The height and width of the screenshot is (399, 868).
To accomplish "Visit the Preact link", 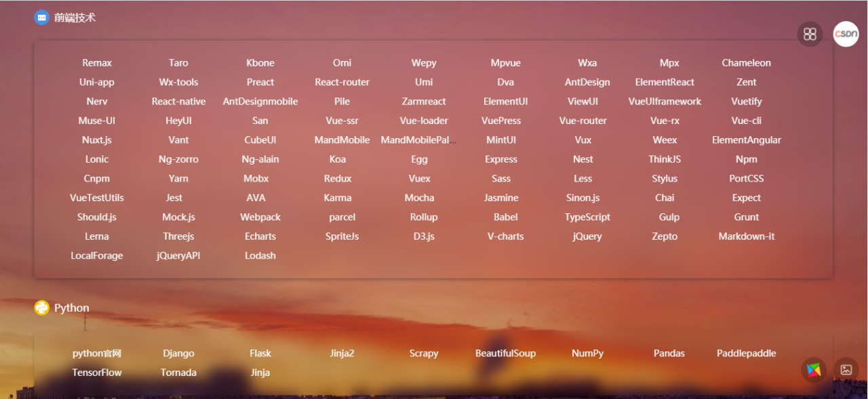I will (260, 82).
